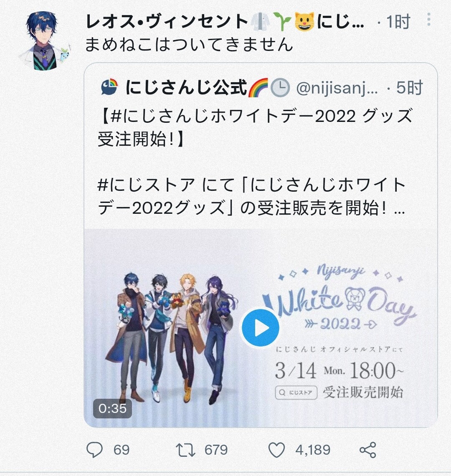Click the tweet text まめねこはついてきません
This screenshot has height=476, width=451.
189,44
